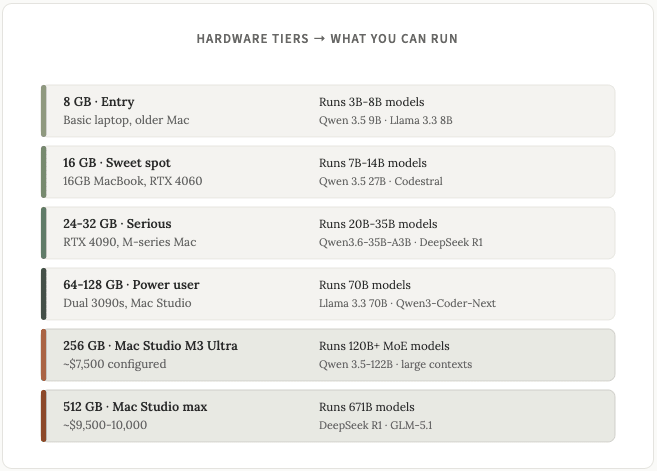657x471 pixels.
Task: Click the 'Runs 120B+ MoE models' label
Action: click(384, 346)
